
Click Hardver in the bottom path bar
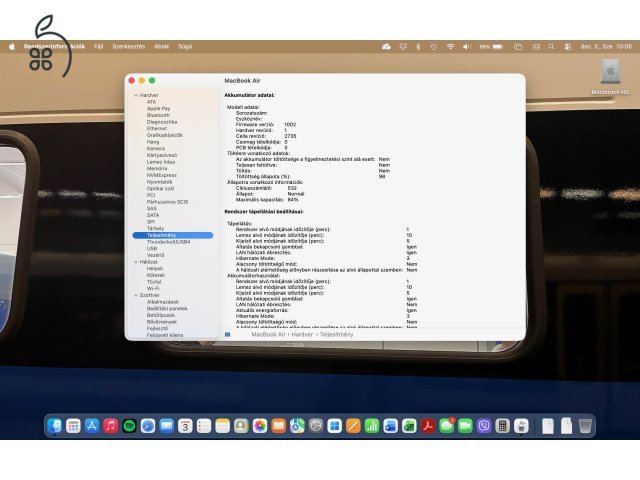coord(302,334)
